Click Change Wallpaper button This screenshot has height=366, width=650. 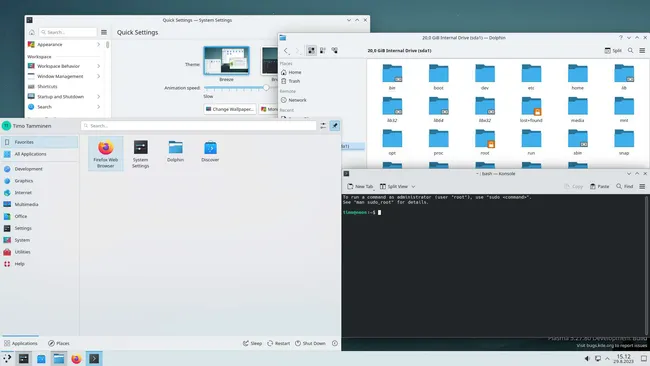tap(230, 109)
